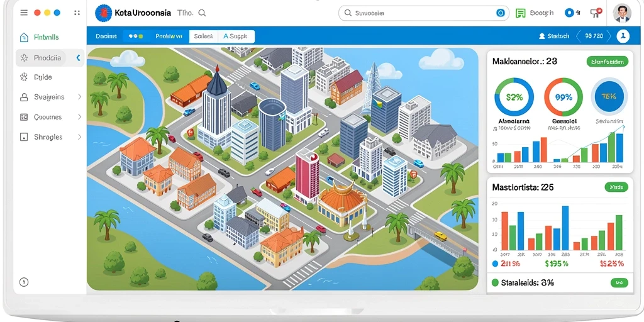Click the green button beside Maklcannelor
The width and height of the screenshot is (644, 322).
coord(608,62)
